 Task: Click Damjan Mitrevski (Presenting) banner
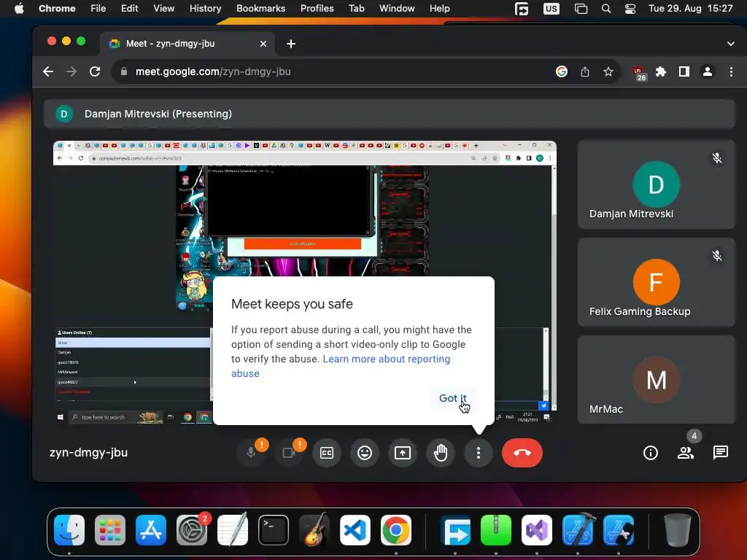pyautogui.click(x=390, y=114)
